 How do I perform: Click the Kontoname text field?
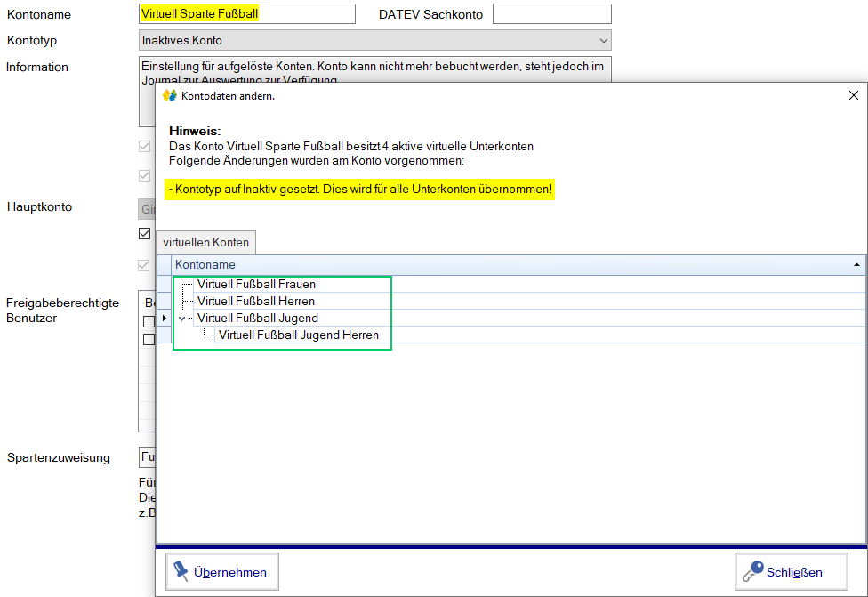(x=246, y=14)
